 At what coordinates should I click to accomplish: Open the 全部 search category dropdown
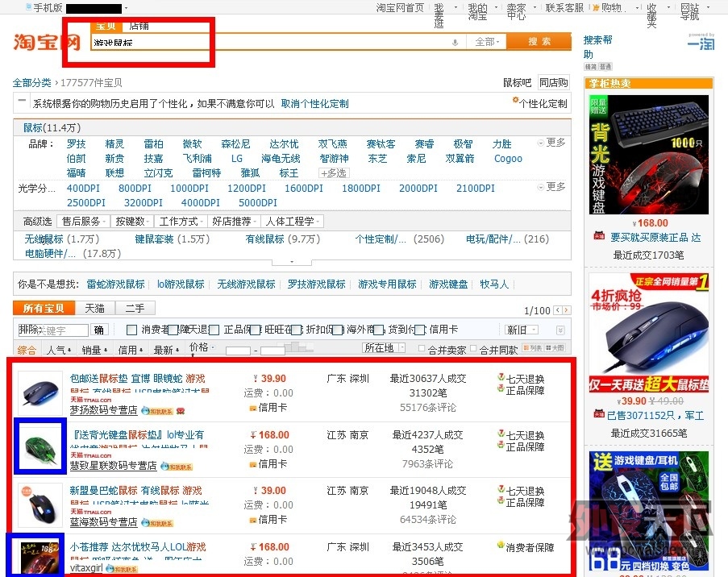[x=487, y=42]
